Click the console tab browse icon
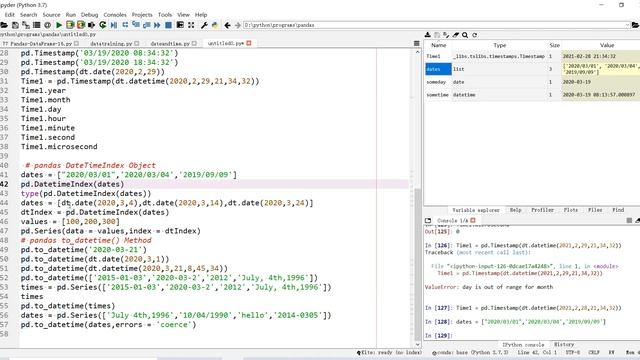Image resolution: width=640 pixels, height=360 pixels. 428,220
